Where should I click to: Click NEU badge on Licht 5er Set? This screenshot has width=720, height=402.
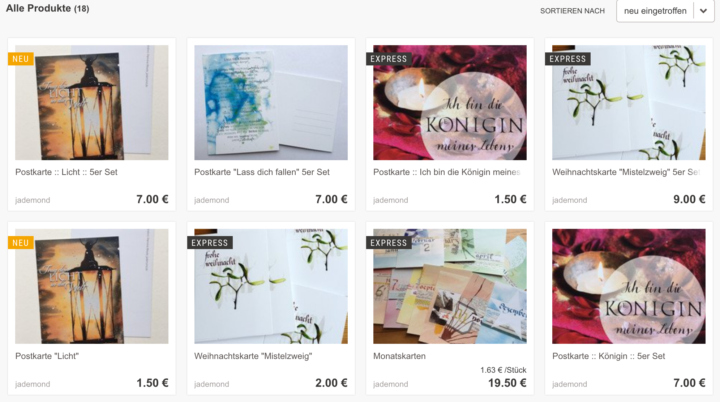click(x=21, y=59)
